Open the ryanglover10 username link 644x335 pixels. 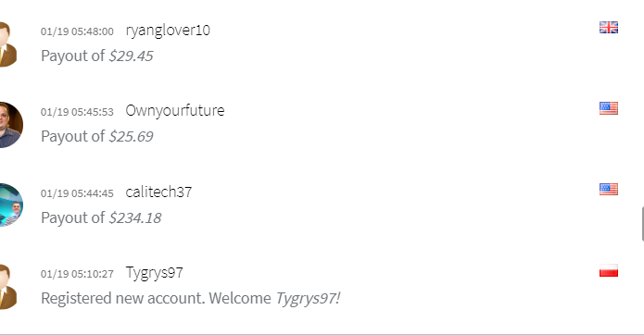pos(168,31)
